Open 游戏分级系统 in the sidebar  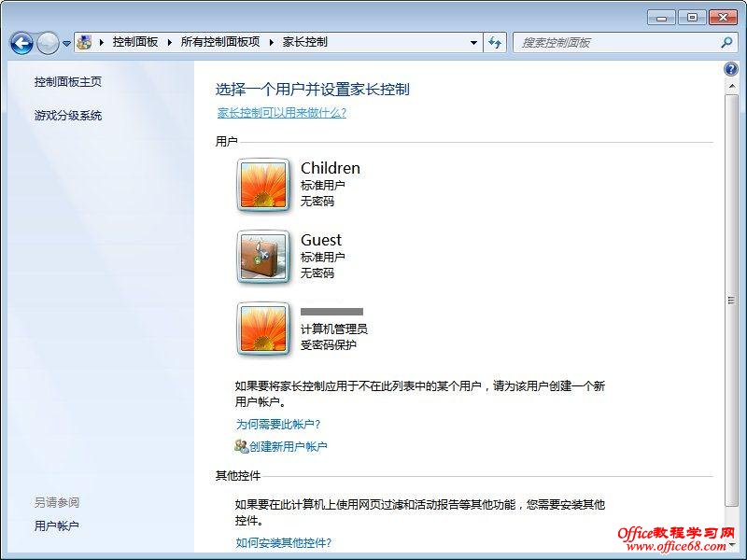(68, 115)
